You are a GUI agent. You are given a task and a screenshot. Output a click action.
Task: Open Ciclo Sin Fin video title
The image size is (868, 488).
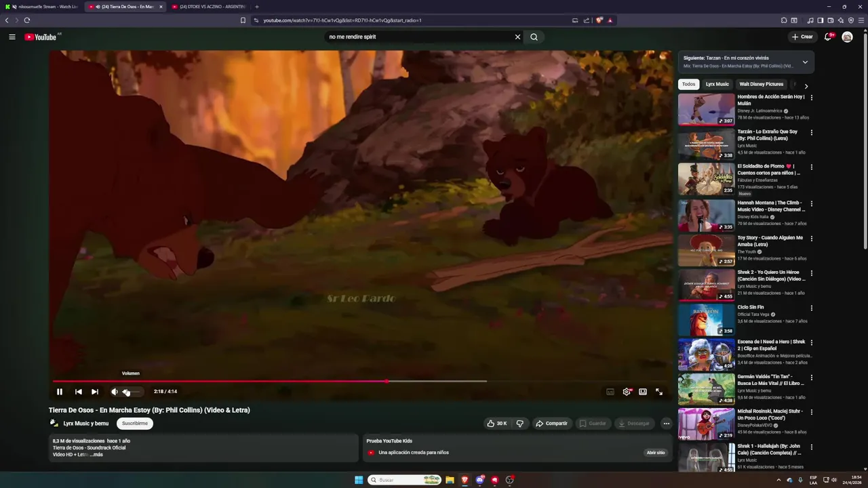[751, 307]
